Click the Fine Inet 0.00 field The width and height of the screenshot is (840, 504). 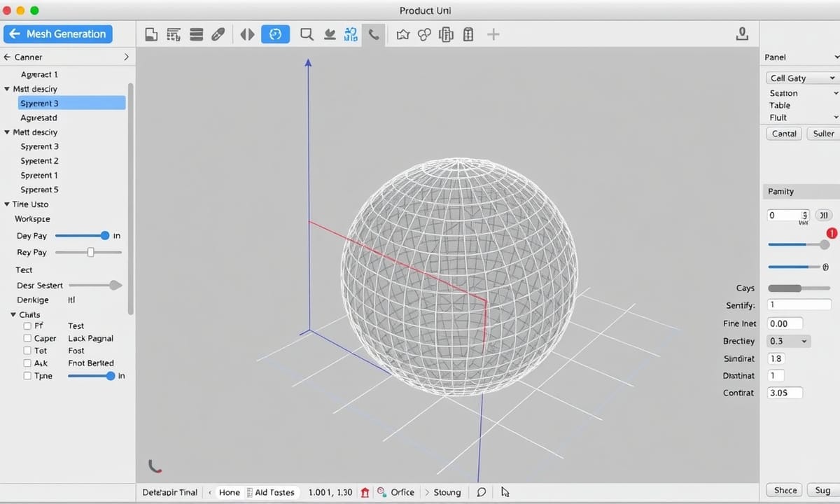tap(785, 323)
